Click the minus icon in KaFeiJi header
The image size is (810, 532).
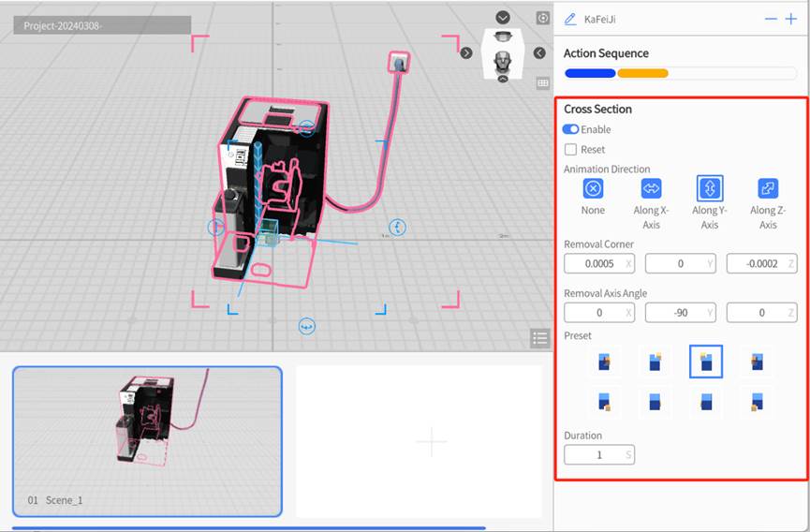tap(771, 19)
